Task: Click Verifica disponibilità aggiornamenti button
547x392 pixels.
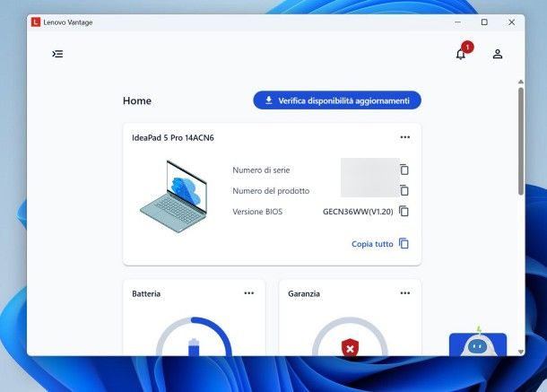Action: click(x=337, y=100)
